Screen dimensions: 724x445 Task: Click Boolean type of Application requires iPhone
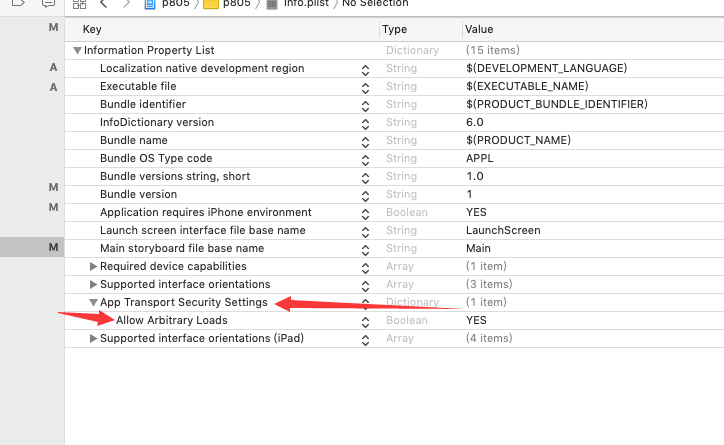406,212
